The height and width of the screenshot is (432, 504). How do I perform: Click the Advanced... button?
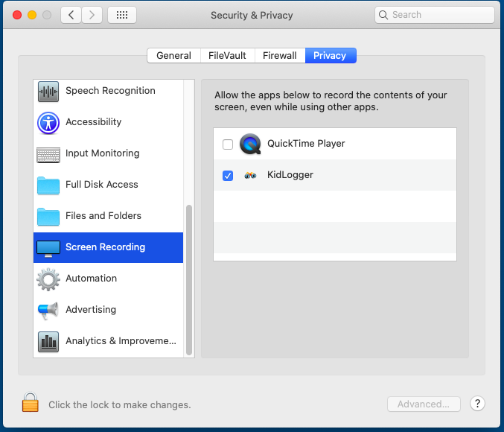click(424, 404)
